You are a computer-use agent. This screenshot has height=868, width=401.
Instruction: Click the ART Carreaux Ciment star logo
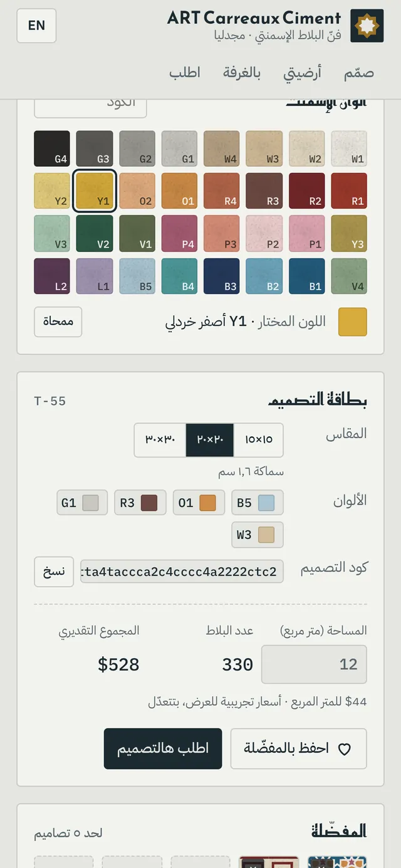coord(367,26)
